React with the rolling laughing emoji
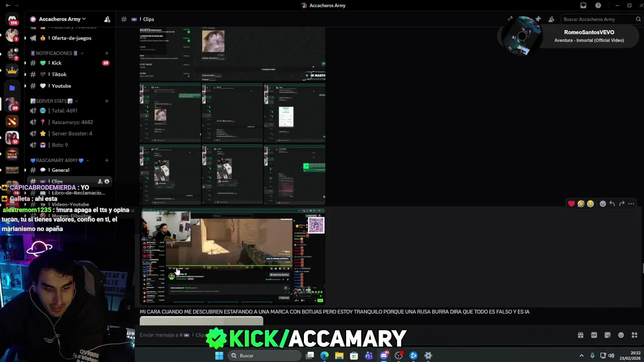644x362 pixels. [x=581, y=204]
